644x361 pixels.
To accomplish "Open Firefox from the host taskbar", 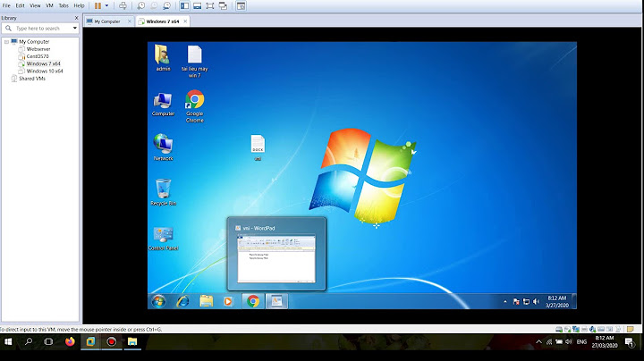I will coord(70,341).
